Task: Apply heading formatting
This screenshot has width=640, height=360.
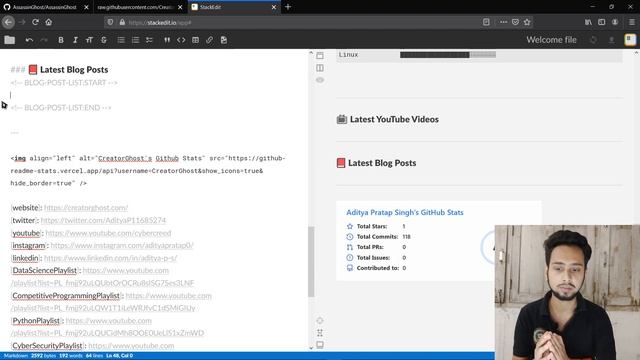Action: (x=89, y=40)
